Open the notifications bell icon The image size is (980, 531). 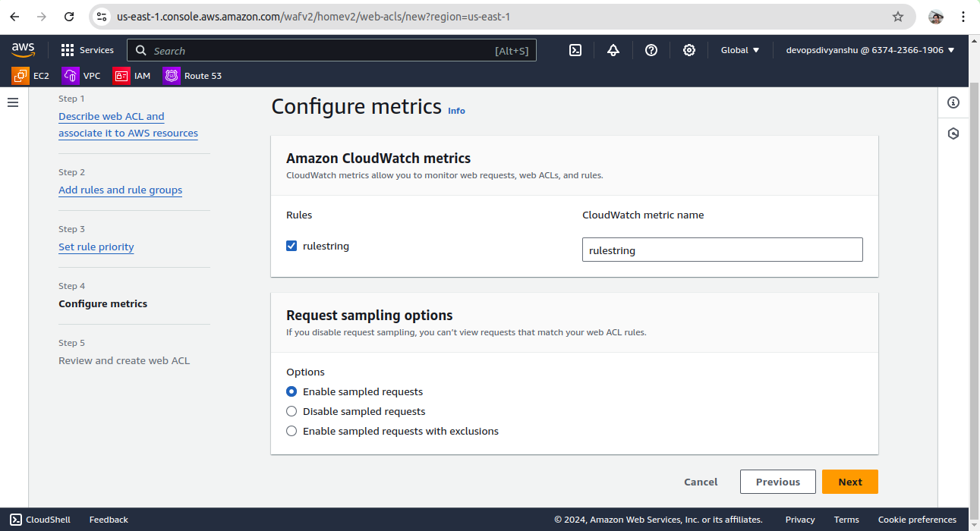(x=613, y=50)
